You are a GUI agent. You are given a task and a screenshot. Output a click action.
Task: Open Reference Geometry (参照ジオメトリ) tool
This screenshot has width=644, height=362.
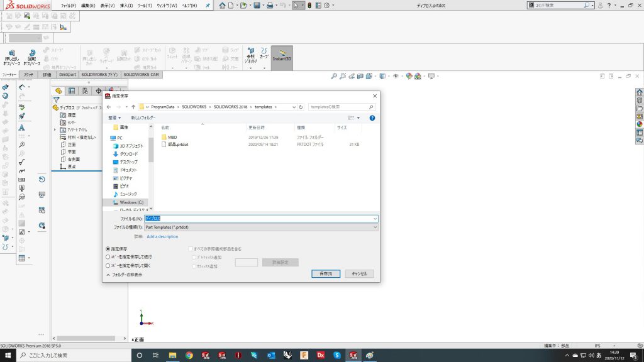pyautogui.click(x=250, y=55)
